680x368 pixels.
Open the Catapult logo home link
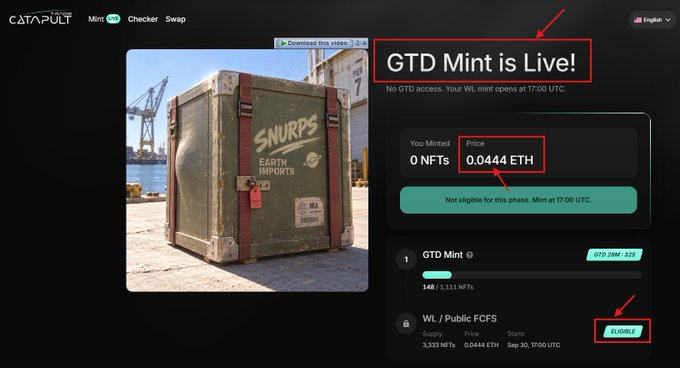pos(40,18)
